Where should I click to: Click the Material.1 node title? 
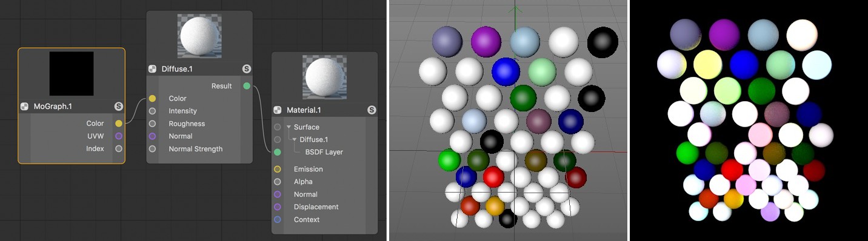[305, 110]
